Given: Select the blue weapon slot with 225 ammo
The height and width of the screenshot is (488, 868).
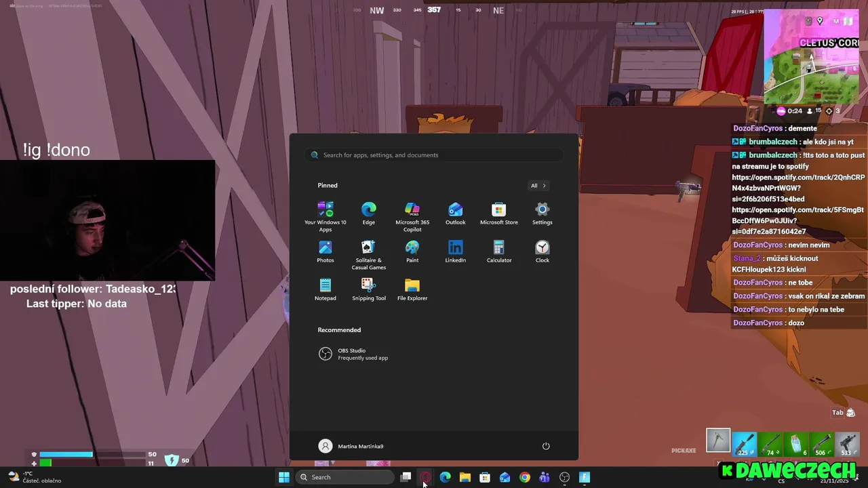Looking at the screenshot, I should 744,443.
